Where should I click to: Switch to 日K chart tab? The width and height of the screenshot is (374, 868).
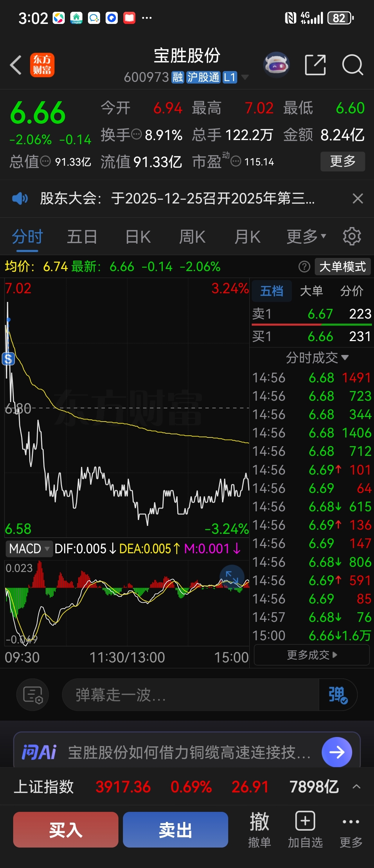(x=138, y=237)
